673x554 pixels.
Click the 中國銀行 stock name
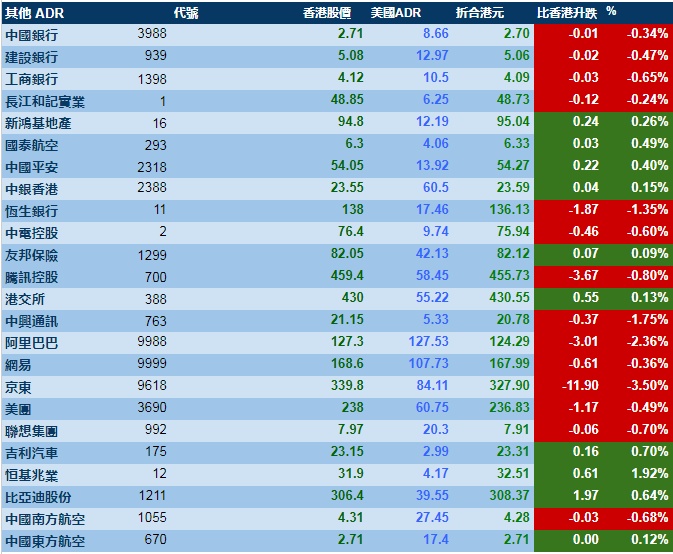pyautogui.click(x=31, y=35)
